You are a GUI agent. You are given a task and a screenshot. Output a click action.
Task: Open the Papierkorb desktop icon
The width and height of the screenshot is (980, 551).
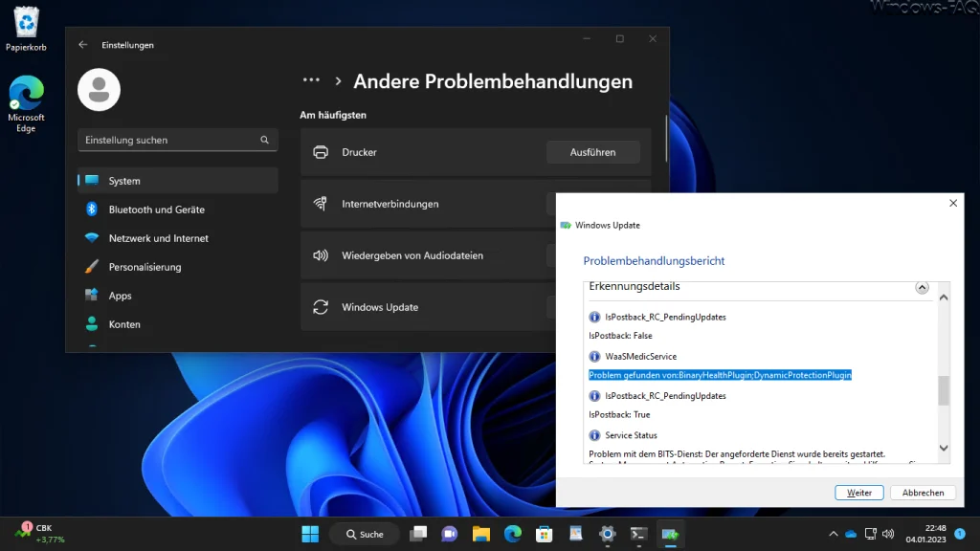pos(26,29)
